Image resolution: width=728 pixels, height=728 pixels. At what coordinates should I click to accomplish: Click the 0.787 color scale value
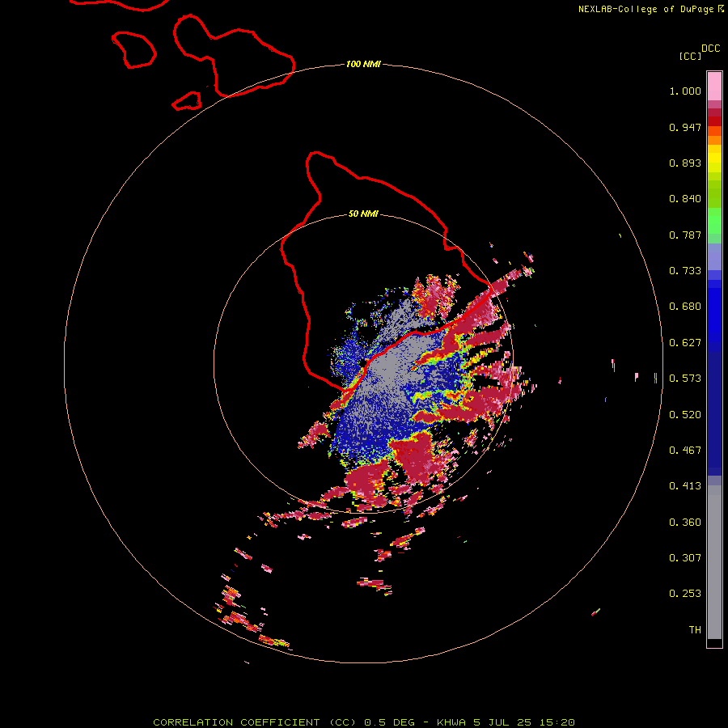tap(685, 235)
